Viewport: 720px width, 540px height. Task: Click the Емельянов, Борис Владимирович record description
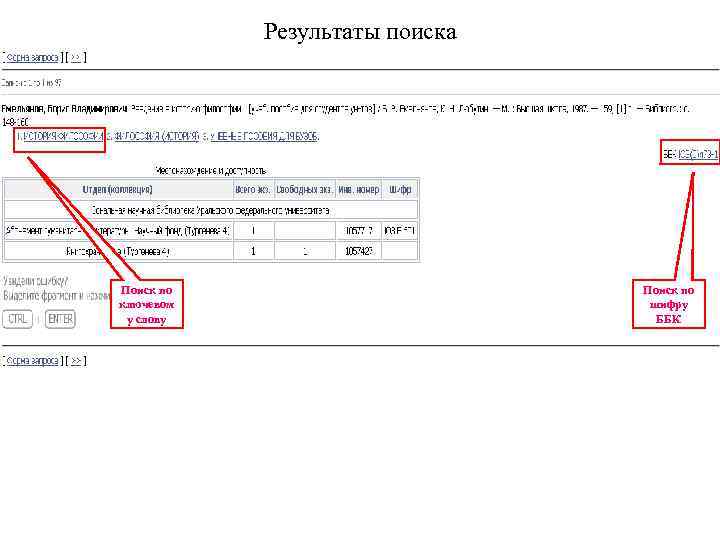345,115
